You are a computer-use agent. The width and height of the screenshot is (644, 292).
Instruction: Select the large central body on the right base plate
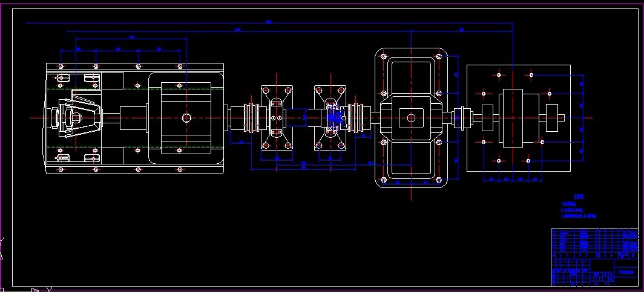point(512,118)
